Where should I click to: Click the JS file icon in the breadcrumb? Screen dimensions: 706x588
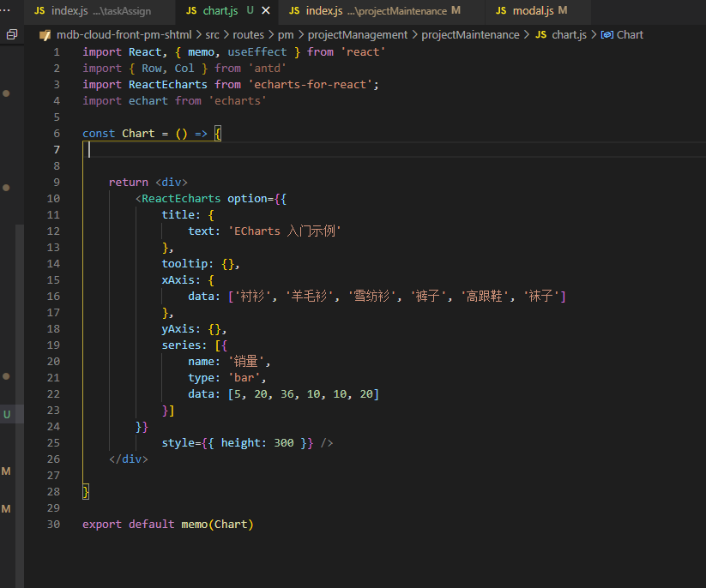tap(540, 34)
